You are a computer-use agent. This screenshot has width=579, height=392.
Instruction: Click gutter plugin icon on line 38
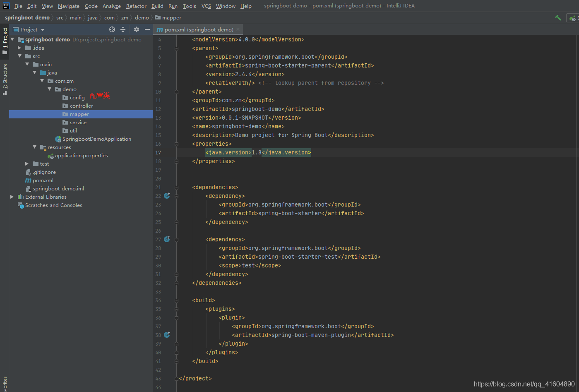click(x=167, y=335)
